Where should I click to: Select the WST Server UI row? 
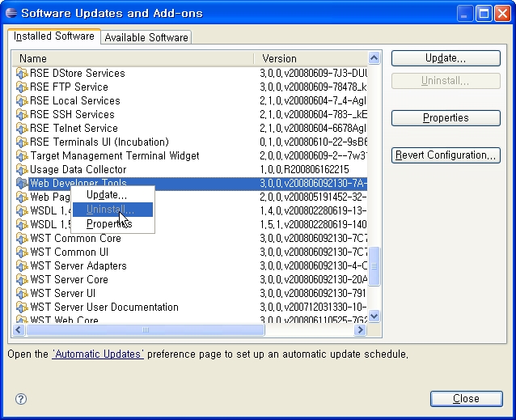tap(190, 293)
